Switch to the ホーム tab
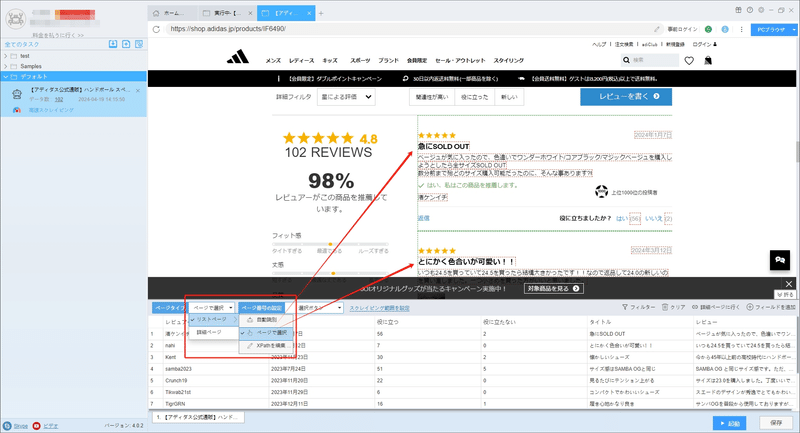800x433 pixels. tap(173, 13)
